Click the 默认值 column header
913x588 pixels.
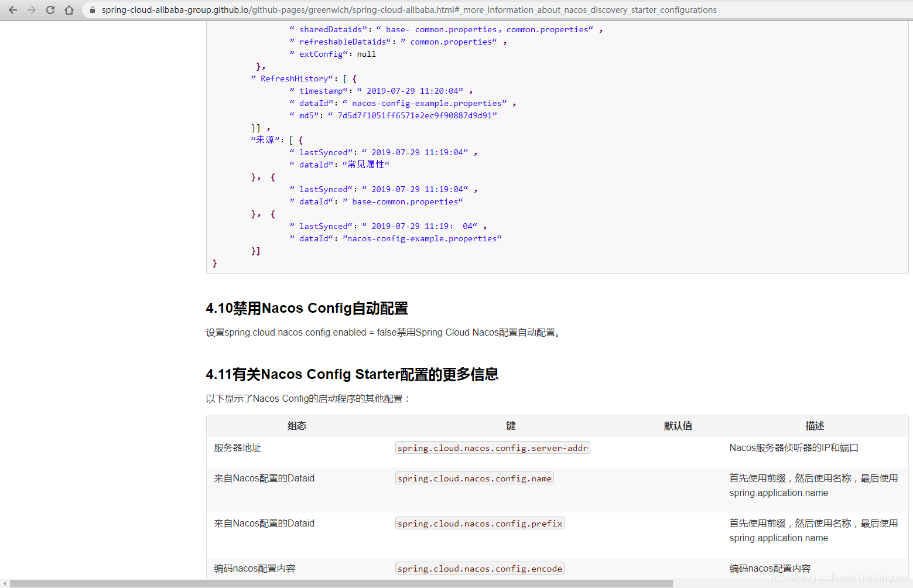coord(678,426)
